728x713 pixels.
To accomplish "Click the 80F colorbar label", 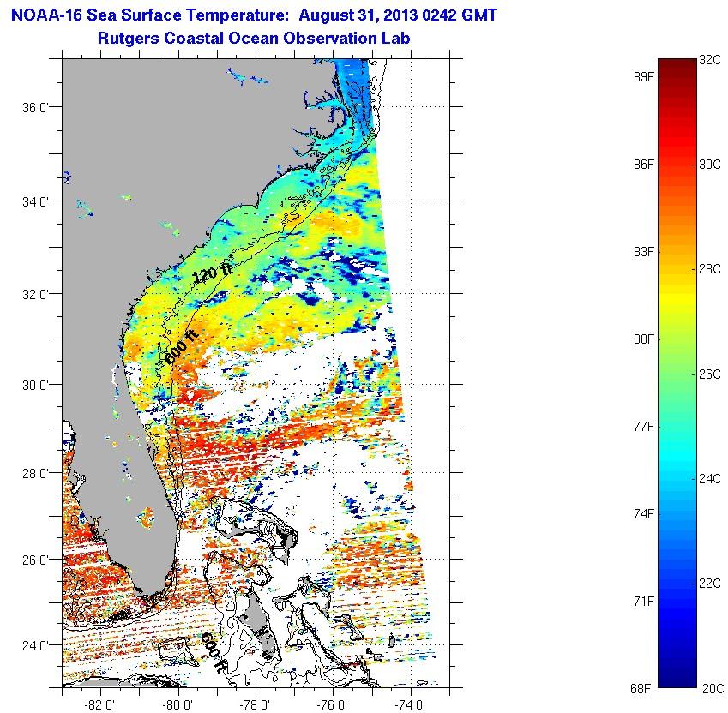I will (643, 339).
